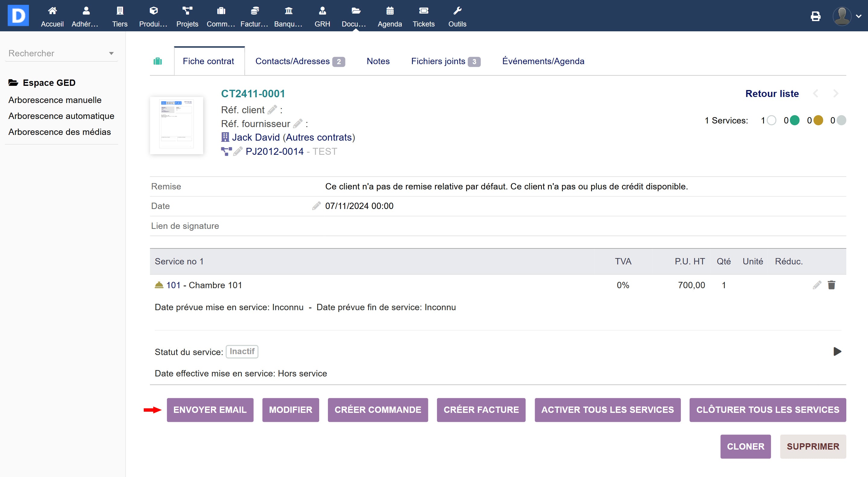Open the Rechercher dropdown
This screenshot has width=868, height=477.
point(61,53)
